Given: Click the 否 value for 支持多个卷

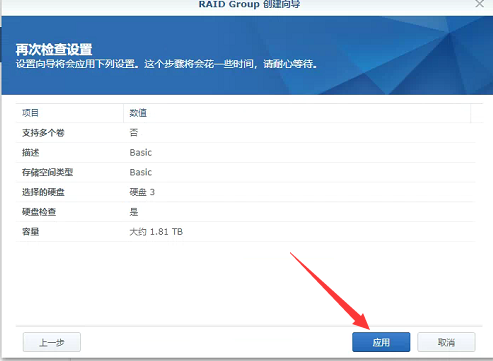Looking at the screenshot, I should click(x=134, y=133).
